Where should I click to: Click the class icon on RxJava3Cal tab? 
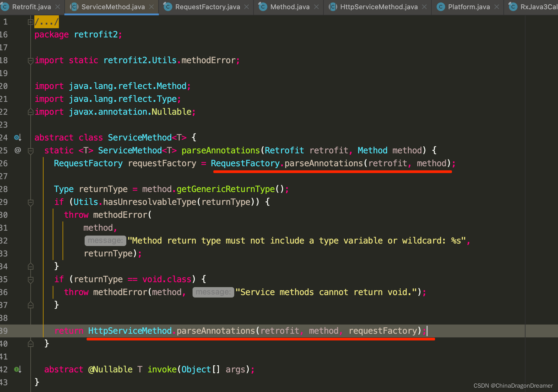pyautogui.click(x=513, y=7)
